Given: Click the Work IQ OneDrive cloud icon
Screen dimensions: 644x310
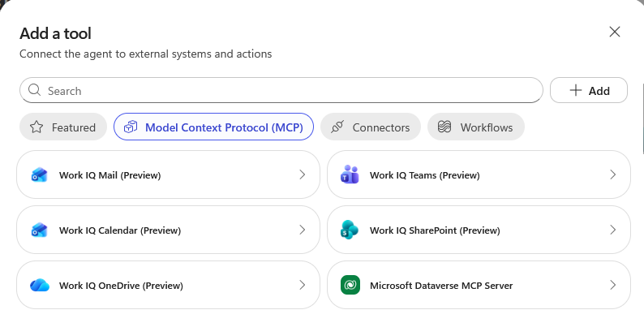Looking at the screenshot, I should [x=40, y=285].
